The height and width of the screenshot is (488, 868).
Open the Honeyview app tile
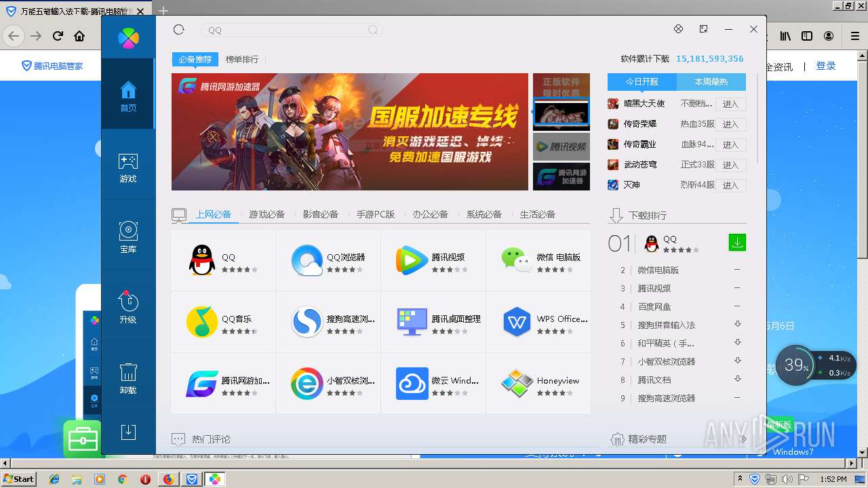[x=538, y=384]
